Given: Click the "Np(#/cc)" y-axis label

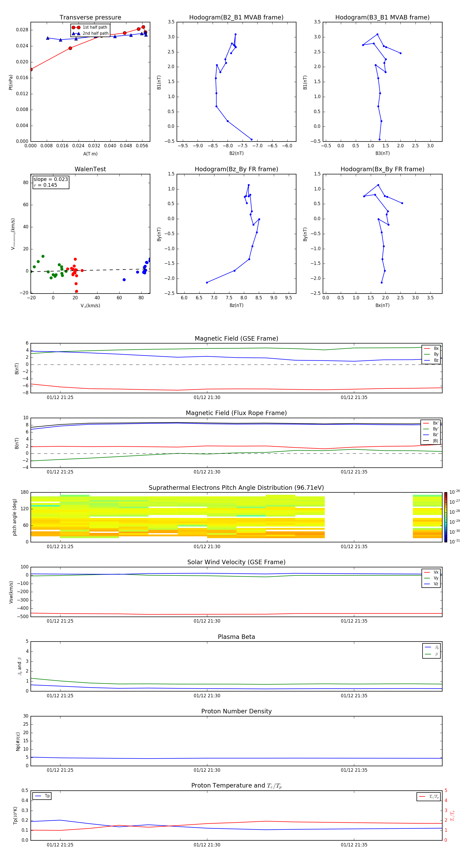Looking at the screenshot, I should click(18, 741).
